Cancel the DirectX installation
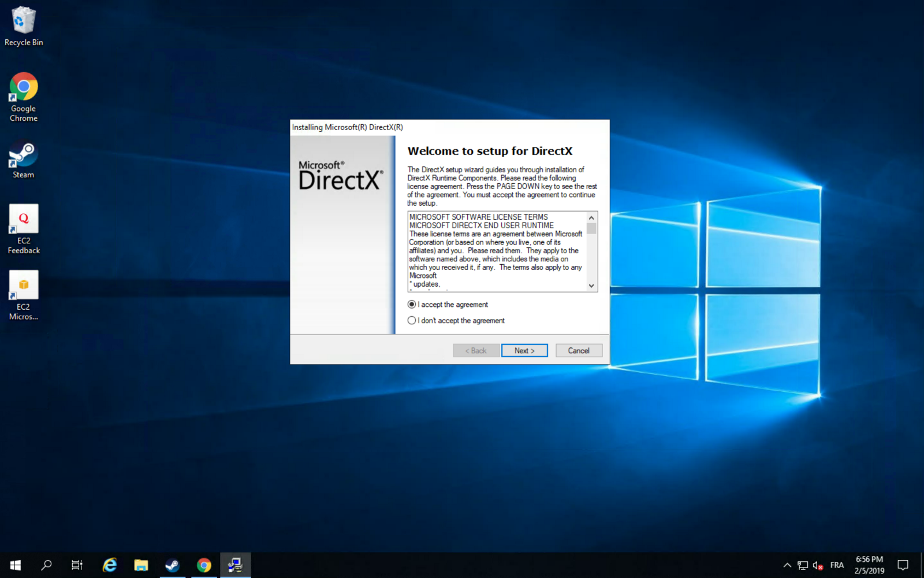The height and width of the screenshot is (578, 924). [579, 351]
